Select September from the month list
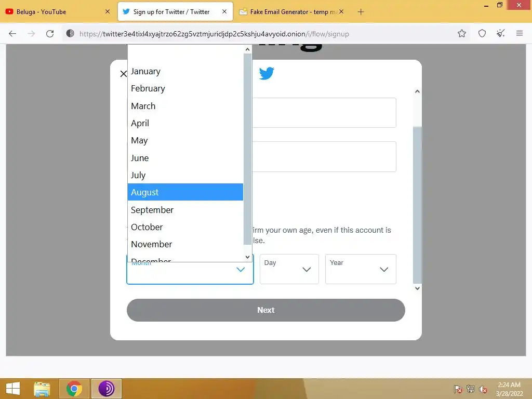The height and width of the screenshot is (399, 532). [185, 210]
